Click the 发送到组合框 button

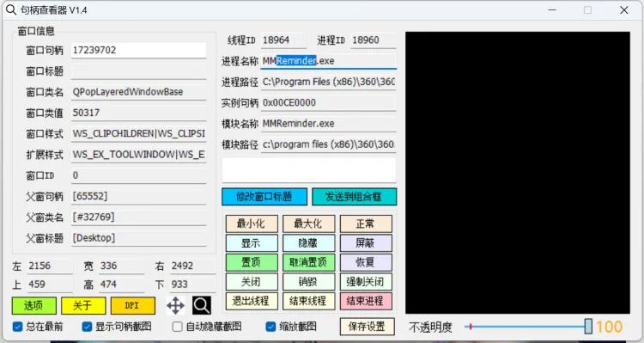(x=355, y=197)
